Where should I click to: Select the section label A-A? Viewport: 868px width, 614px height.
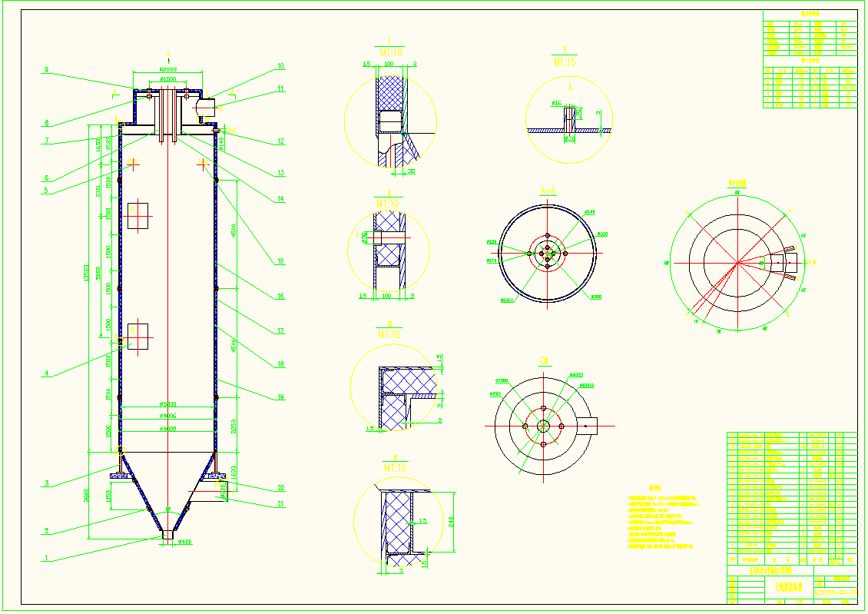point(548,189)
